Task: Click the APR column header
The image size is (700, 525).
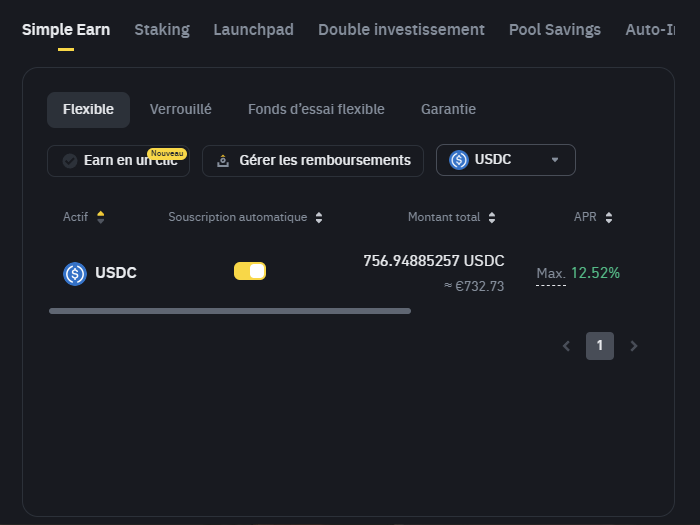Action: tap(585, 217)
